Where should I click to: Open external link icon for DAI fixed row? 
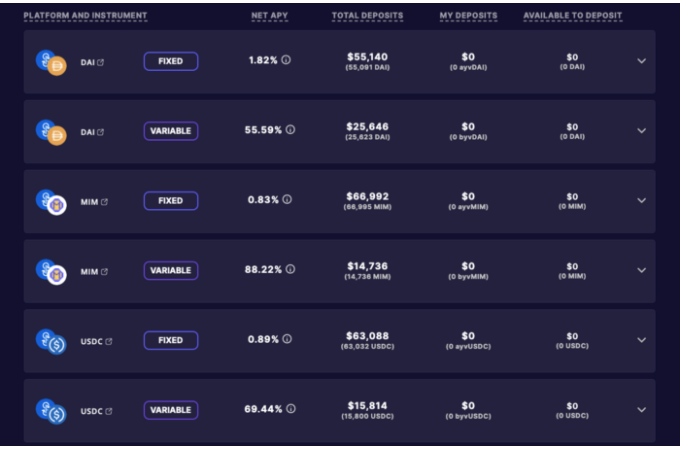[101, 62]
